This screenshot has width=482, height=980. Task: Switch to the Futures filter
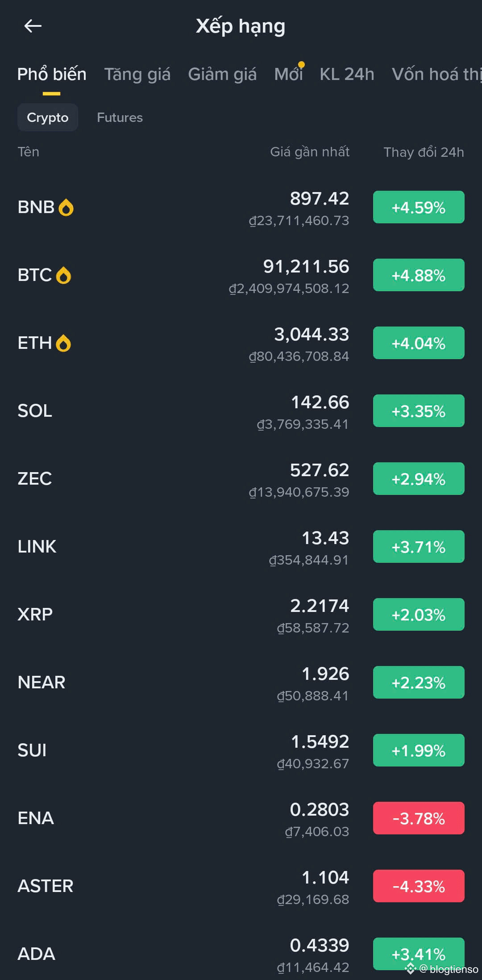point(120,117)
